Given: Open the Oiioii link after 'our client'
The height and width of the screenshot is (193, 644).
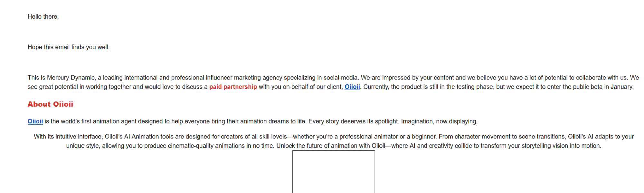Looking at the screenshot, I should pyautogui.click(x=352, y=87).
